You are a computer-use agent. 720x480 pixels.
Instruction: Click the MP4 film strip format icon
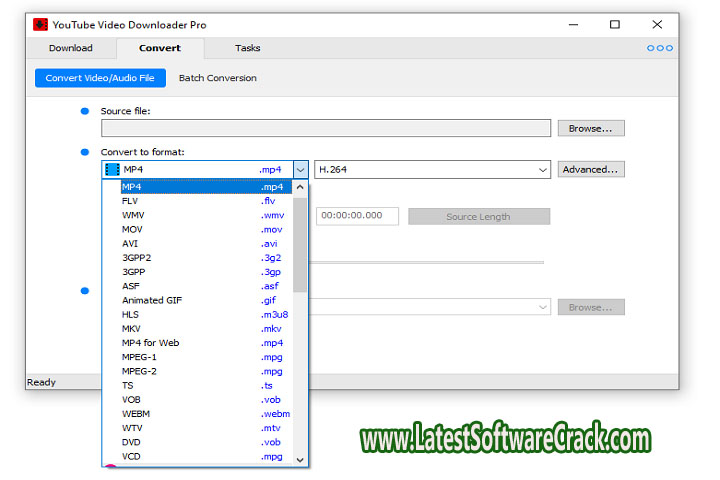click(x=112, y=170)
